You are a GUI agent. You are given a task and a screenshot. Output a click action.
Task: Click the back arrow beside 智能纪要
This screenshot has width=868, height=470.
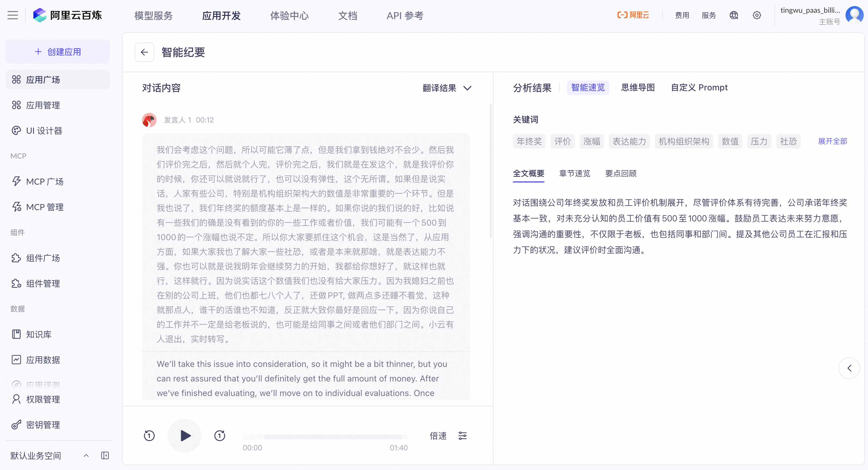(x=144, y=52)
